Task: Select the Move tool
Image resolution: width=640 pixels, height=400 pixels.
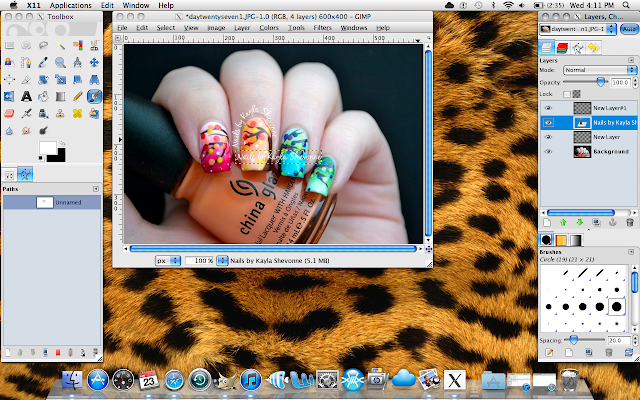Action: tap(94, 62)
